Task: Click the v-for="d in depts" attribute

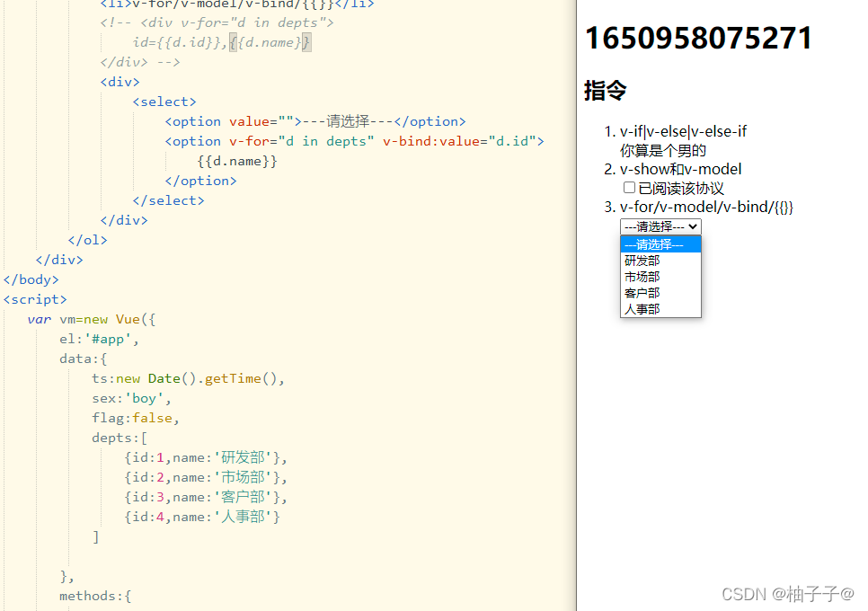Action: click(302, 141)
